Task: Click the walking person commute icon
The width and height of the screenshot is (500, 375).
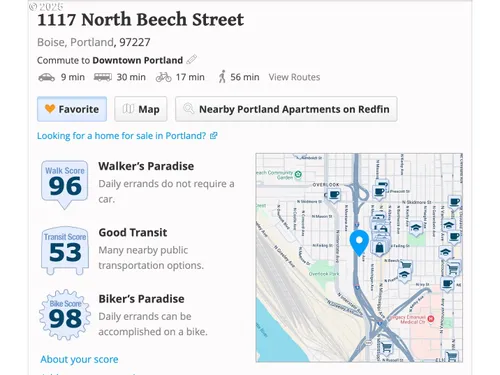Action: (222, 77)
